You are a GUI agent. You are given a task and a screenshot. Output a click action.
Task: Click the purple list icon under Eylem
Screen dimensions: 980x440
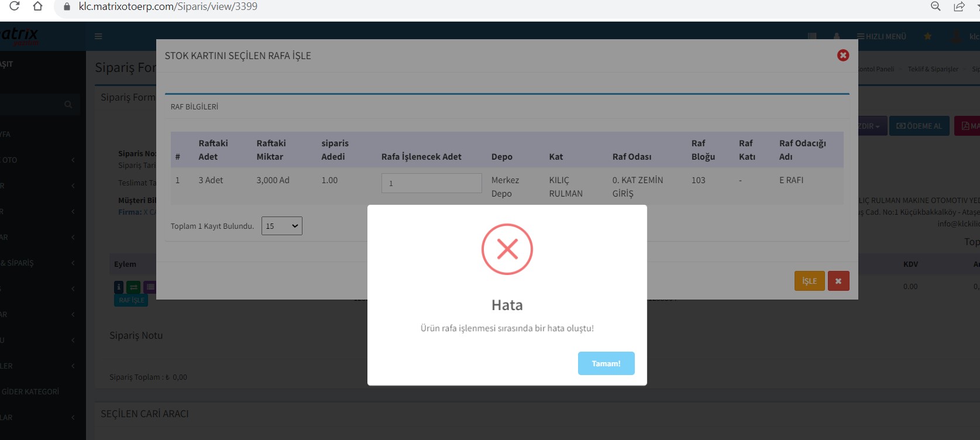tap(150, 287)
